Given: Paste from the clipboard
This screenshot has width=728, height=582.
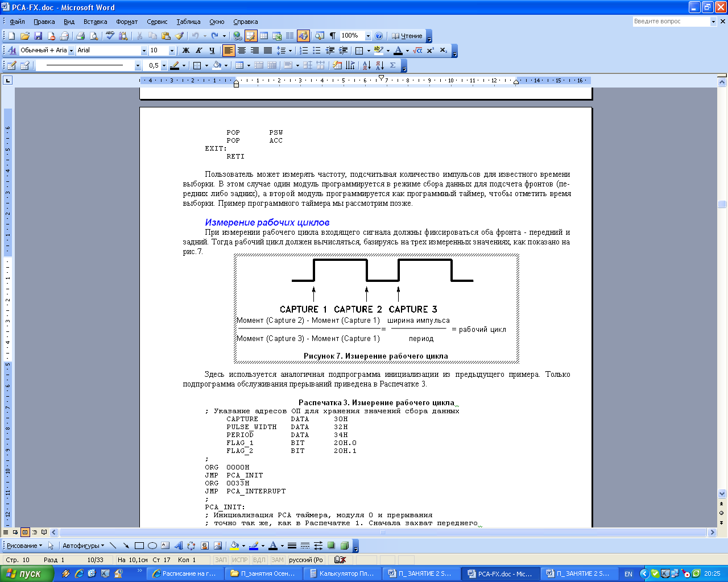Looking at the screenshot, I should pos(166,36).
